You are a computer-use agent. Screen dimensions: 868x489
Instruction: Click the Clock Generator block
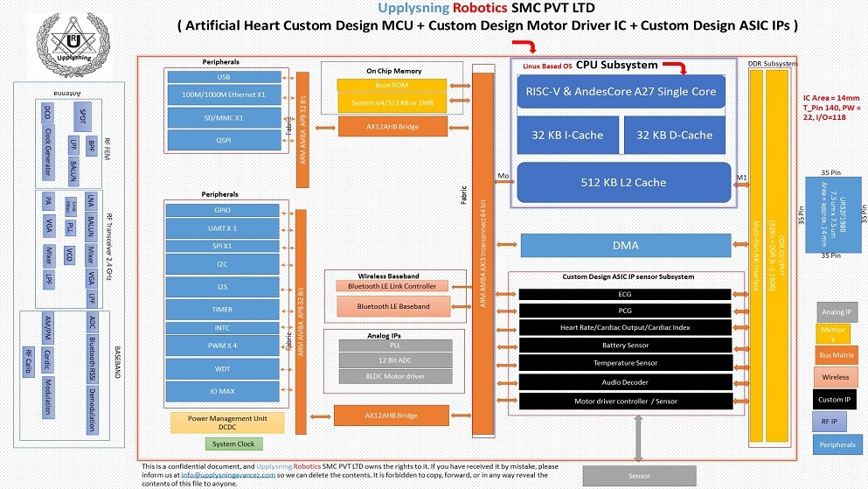pyautogui.click(x=47, y=152)
